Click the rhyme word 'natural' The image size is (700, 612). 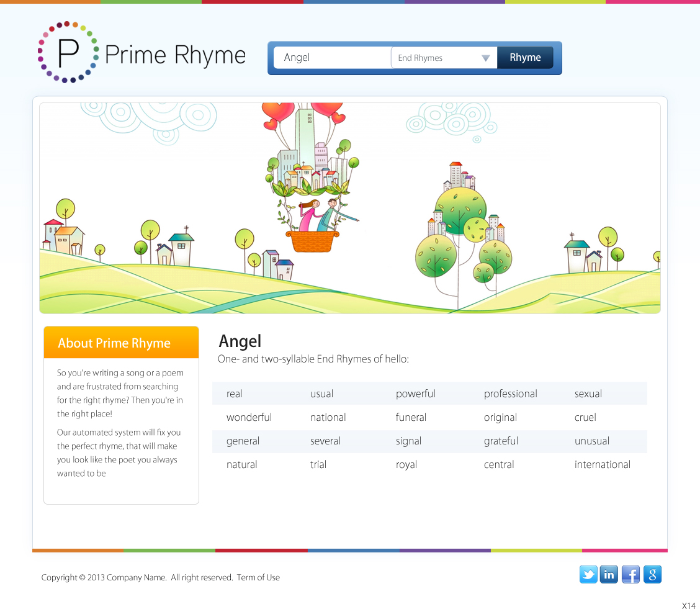(x=241, y=464)
